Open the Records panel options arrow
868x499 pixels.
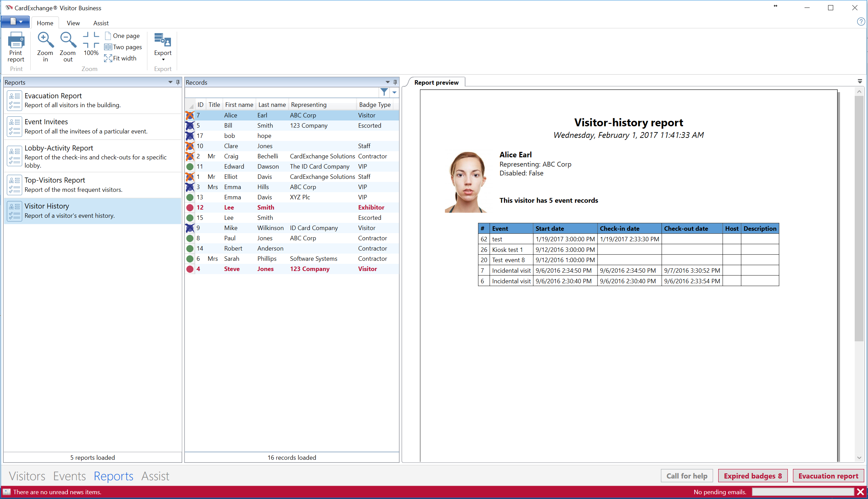387,82
